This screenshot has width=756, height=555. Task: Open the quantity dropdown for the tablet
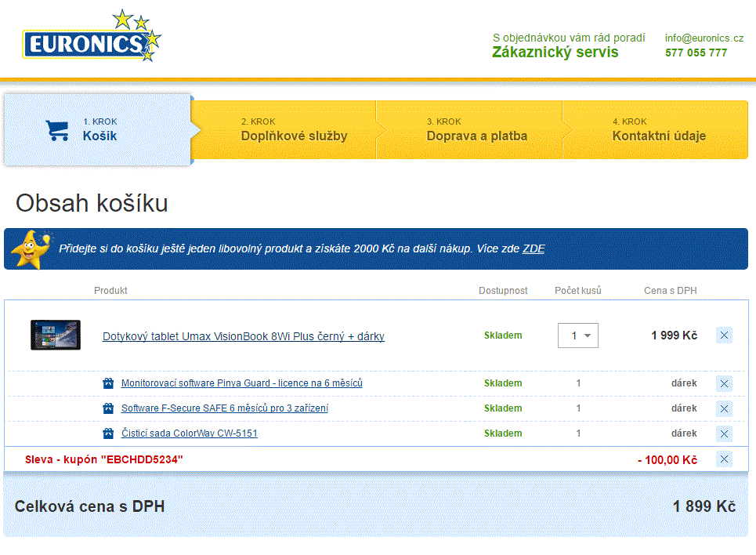578,336
